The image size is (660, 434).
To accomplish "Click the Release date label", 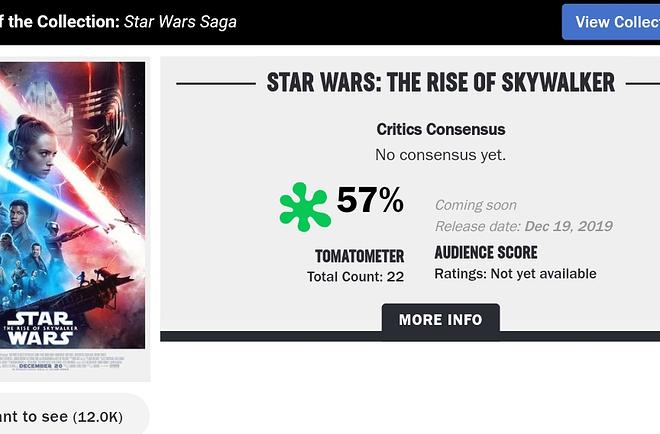I will [x=477, y=226].
